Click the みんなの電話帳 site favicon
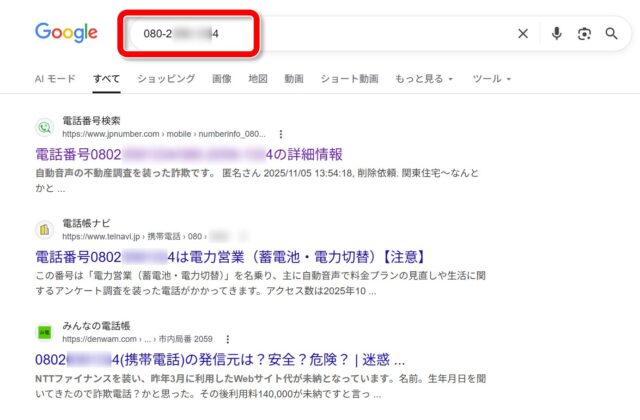640x420 pixels. point(44,331)
